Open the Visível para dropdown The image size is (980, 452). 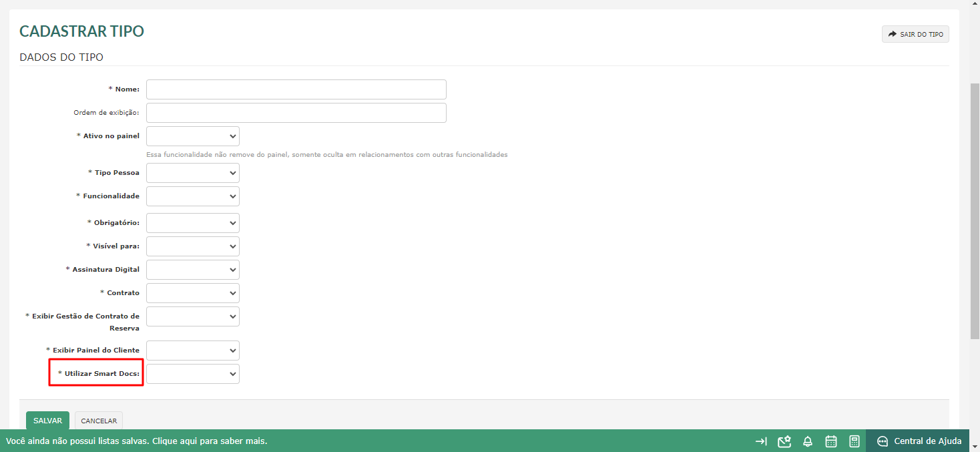pyautogui.click(x=193, y=246)
